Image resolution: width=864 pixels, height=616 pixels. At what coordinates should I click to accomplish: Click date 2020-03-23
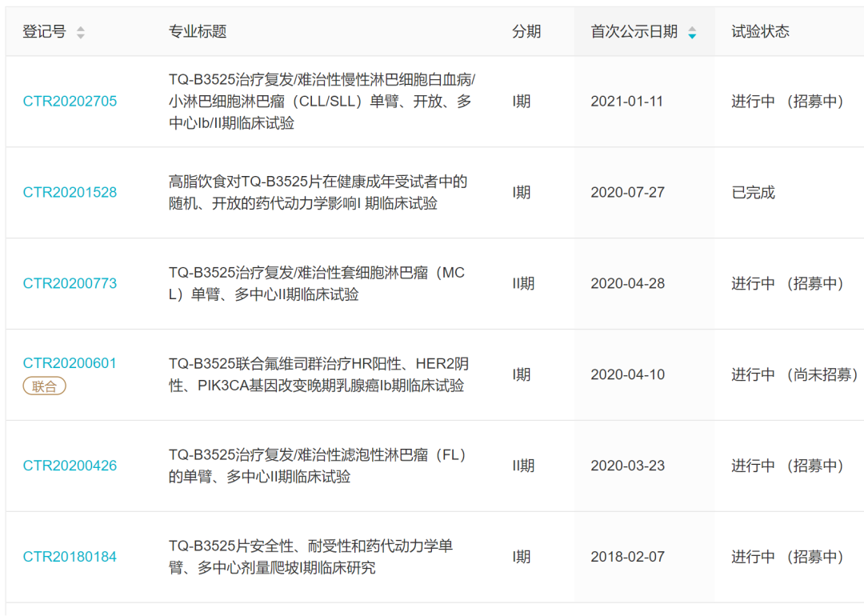point(628,466)
